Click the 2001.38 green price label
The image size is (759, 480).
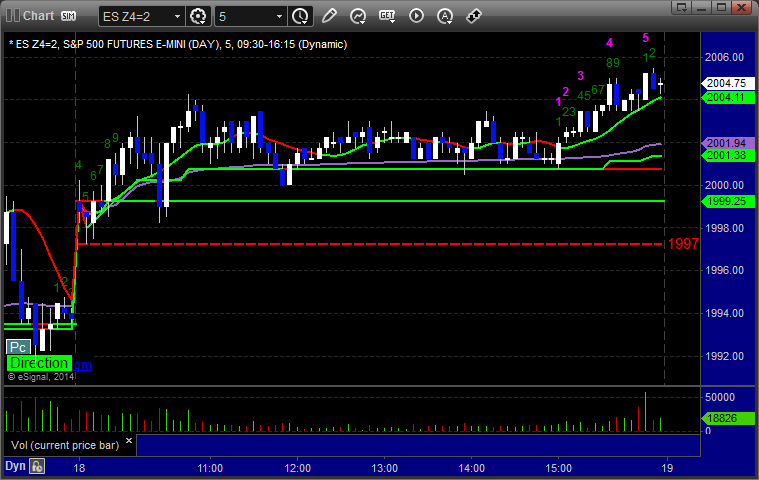(728, 155)
